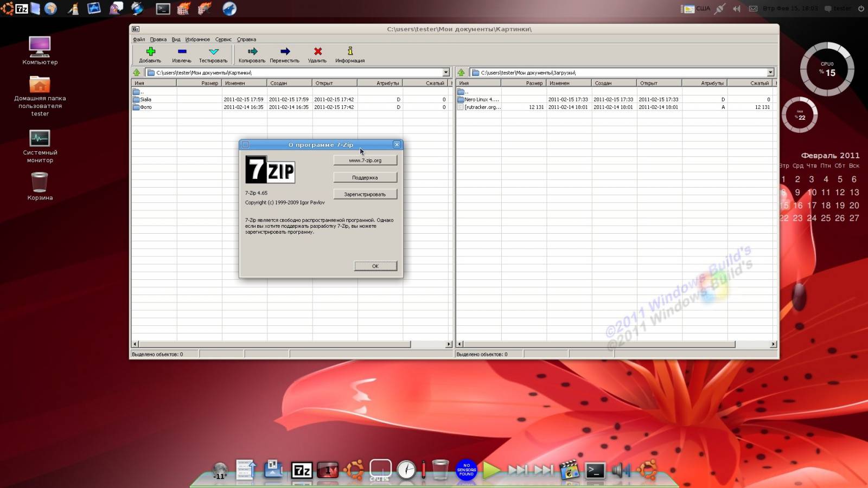Expand the left panel path dropdown
868x488 pixels.
pos(446,72)
